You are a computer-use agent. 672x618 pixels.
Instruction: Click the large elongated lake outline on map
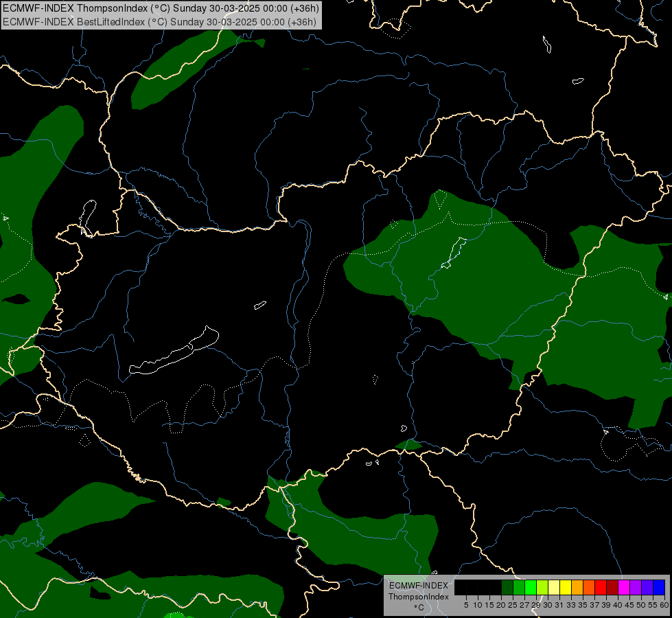point(174,351)
